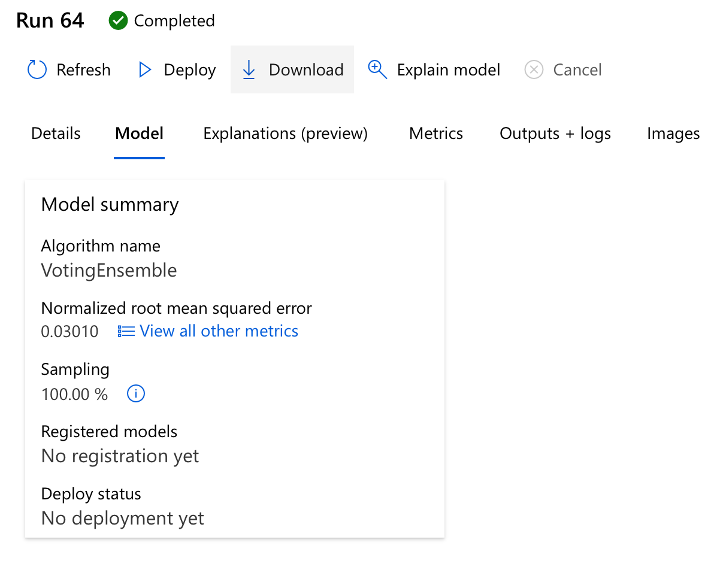Click the Explain model button label

[449, 70]
